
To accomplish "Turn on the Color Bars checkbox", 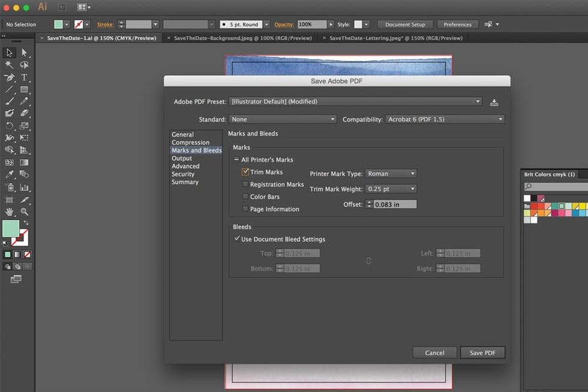I will click(245, 197).
